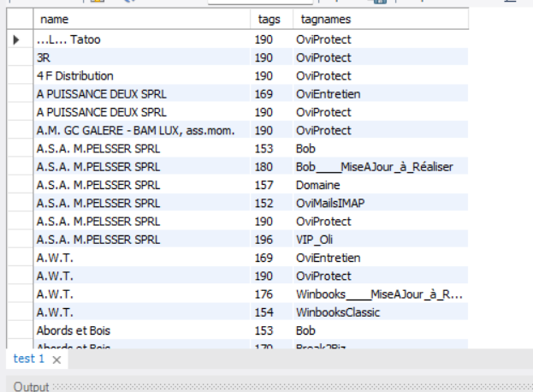This screenshot has height=392, width=533.
Task: Sort by the name column header
Action: pyautogui.click(x=142, y=20)
